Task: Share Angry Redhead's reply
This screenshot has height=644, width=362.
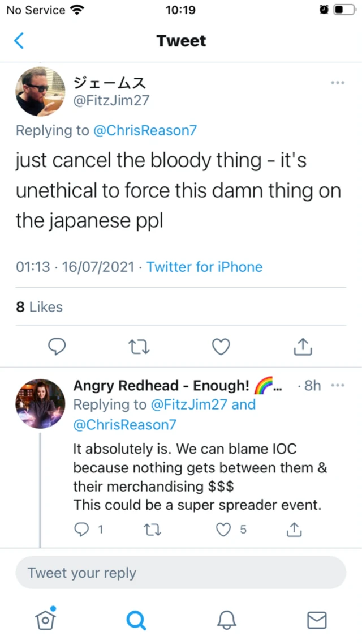Action: [x=294, y=530]
